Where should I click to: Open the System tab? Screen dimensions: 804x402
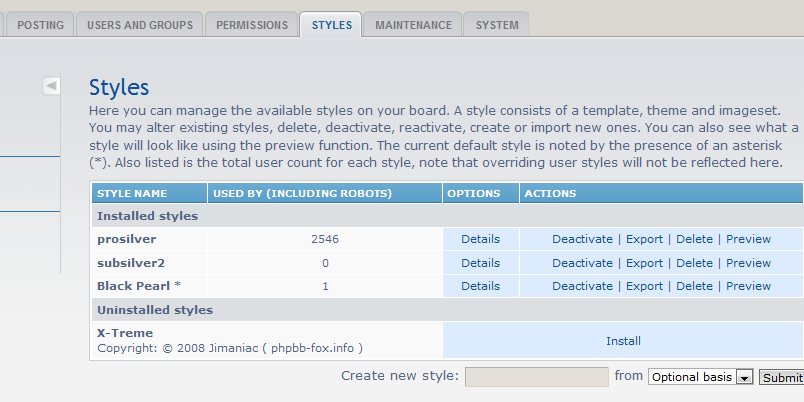(497, 25)
